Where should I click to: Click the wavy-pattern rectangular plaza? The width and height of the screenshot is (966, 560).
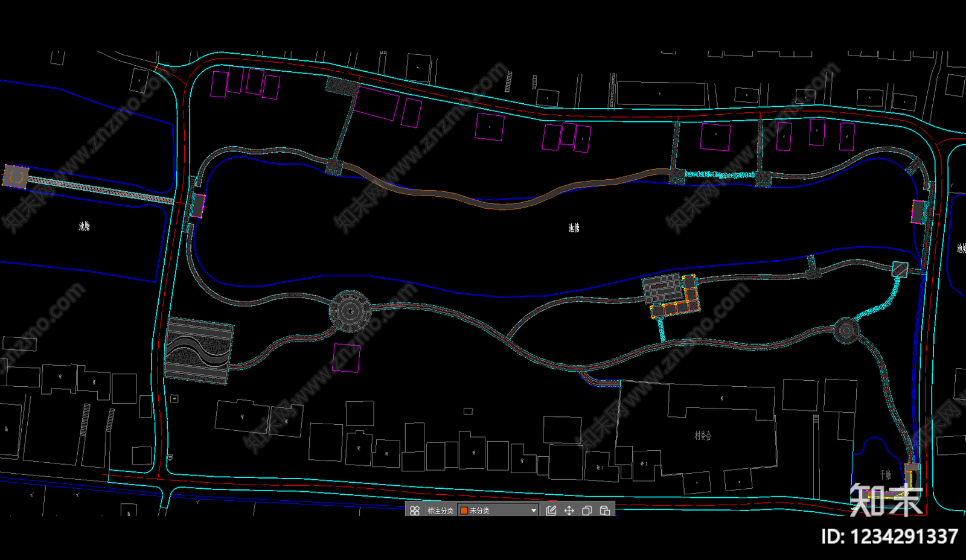coord(199,351)
